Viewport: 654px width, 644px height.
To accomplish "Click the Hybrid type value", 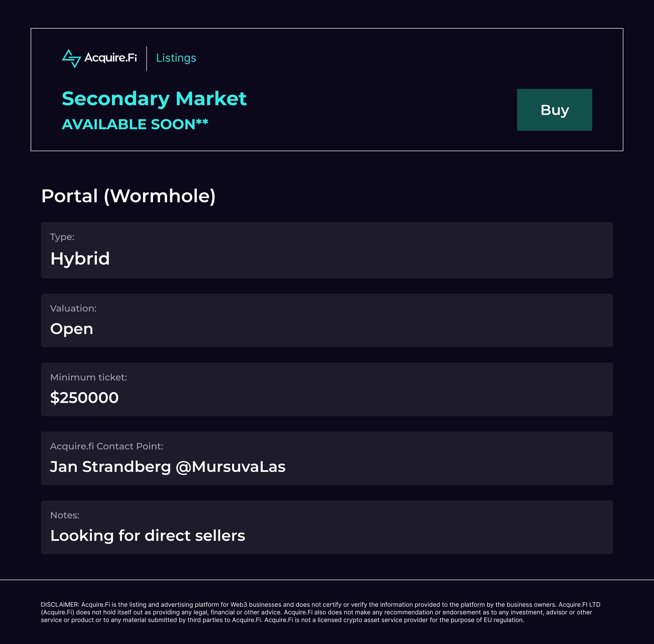I will [x=80, y=259].
